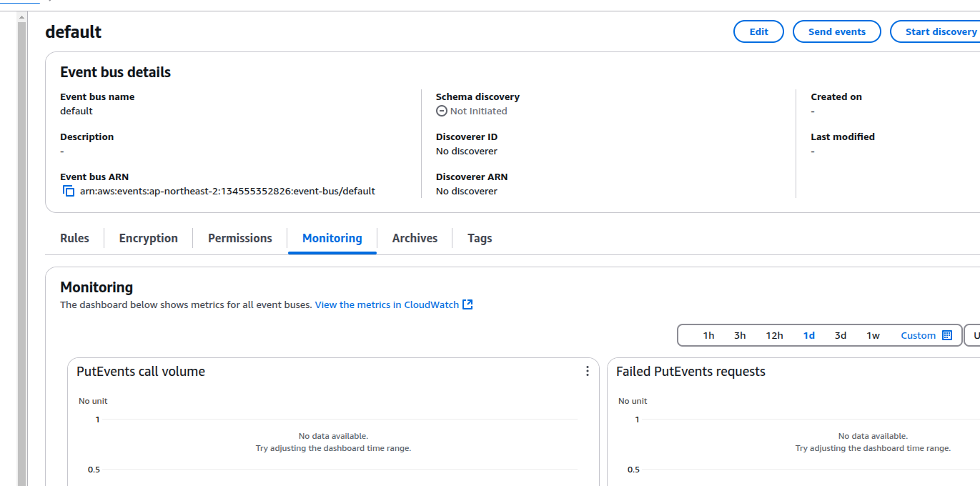
Task: Click the Monitoring section heading
Action: 96,287
